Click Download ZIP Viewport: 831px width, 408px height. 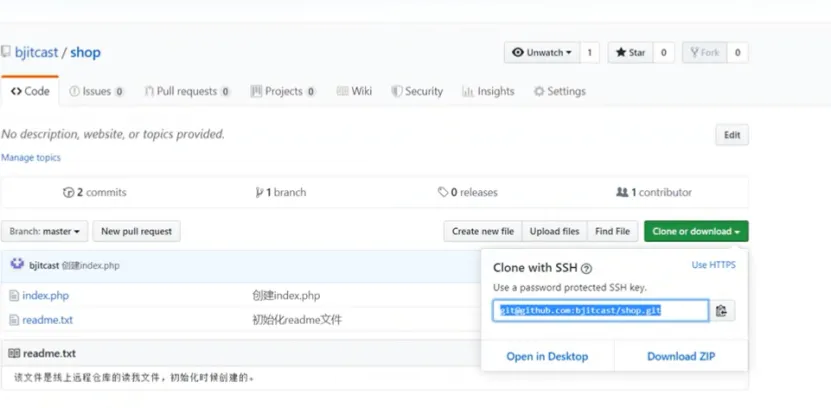click(681, 357)
